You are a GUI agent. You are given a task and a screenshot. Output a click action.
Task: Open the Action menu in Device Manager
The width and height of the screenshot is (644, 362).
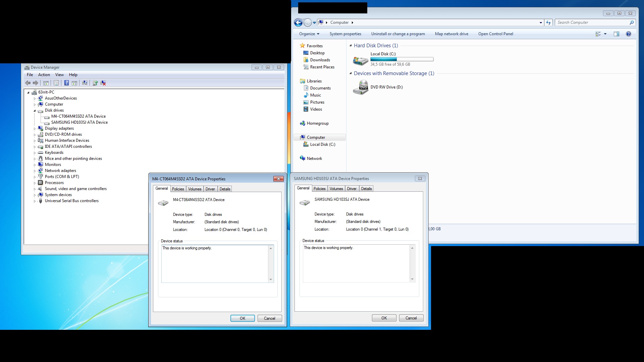[x=44, y=75]
